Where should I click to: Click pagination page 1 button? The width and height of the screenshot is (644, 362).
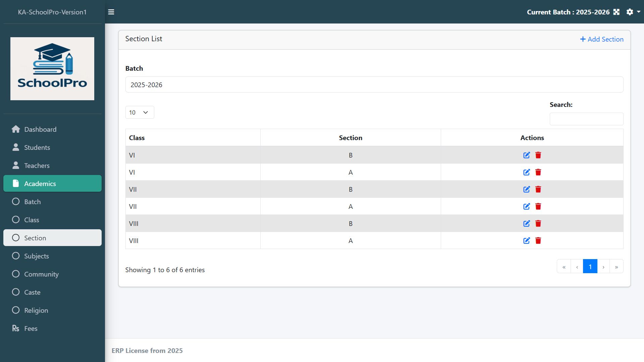(590, 266)
